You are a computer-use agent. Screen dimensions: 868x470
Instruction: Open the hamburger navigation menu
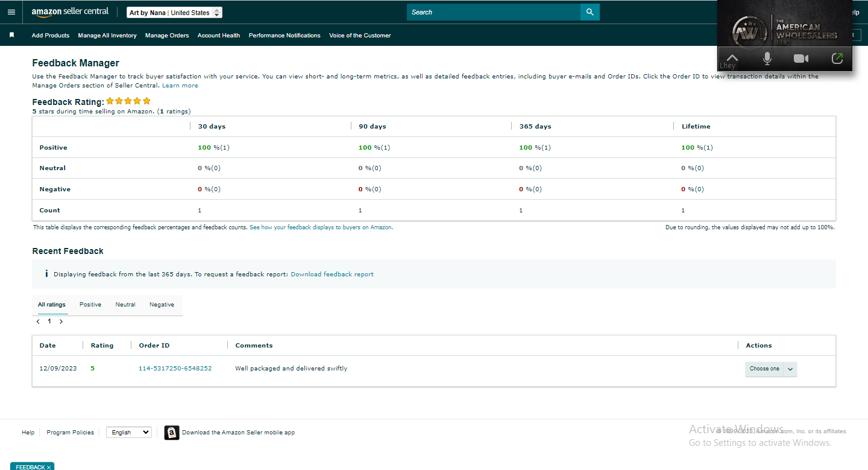tap(11, 12)
